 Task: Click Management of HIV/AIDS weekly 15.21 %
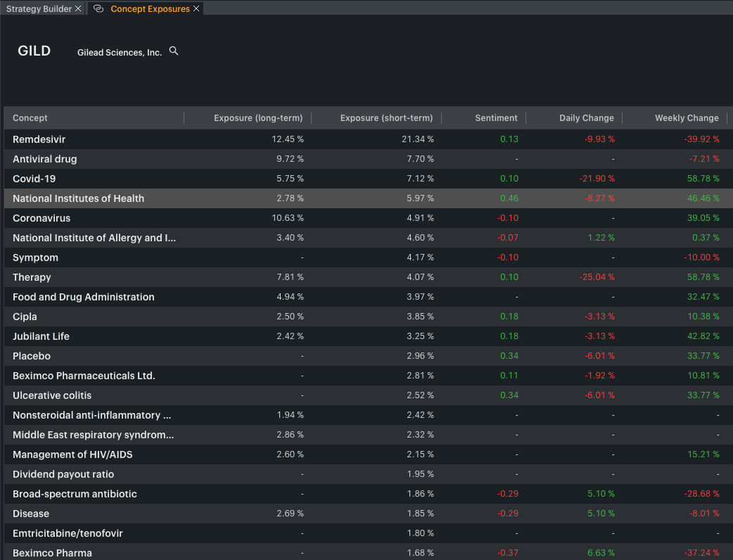[x=703, y=454]
